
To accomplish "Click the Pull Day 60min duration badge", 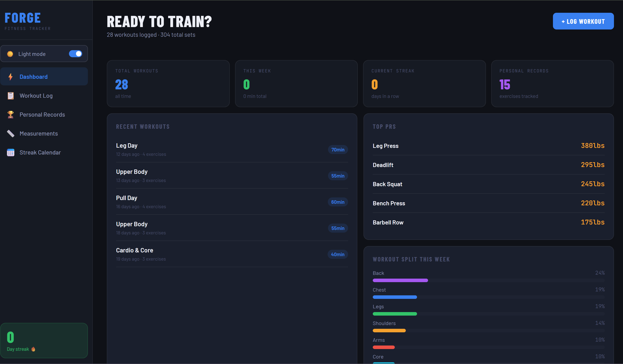I will [x=337, y=202].
